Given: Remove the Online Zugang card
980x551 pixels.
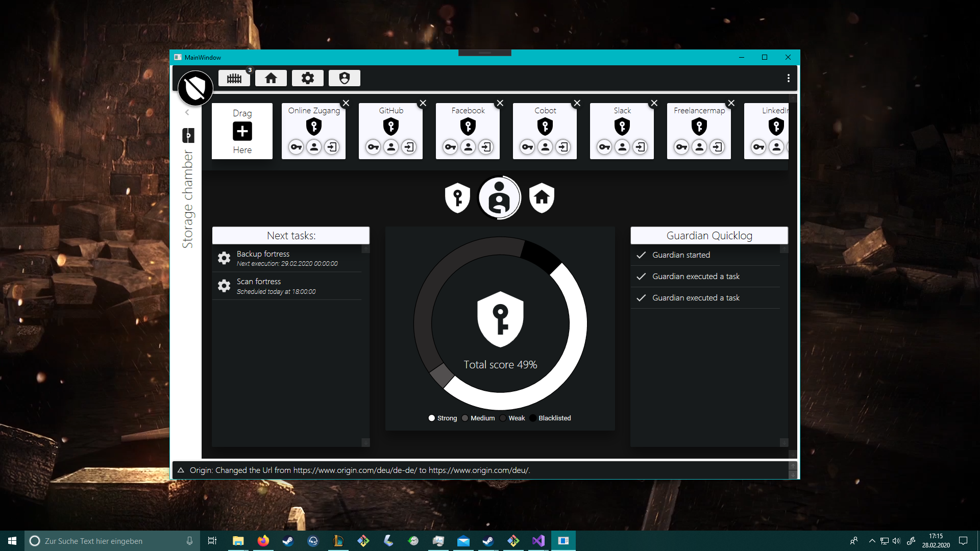Looking at the screenshot, I should click(346, 103).
